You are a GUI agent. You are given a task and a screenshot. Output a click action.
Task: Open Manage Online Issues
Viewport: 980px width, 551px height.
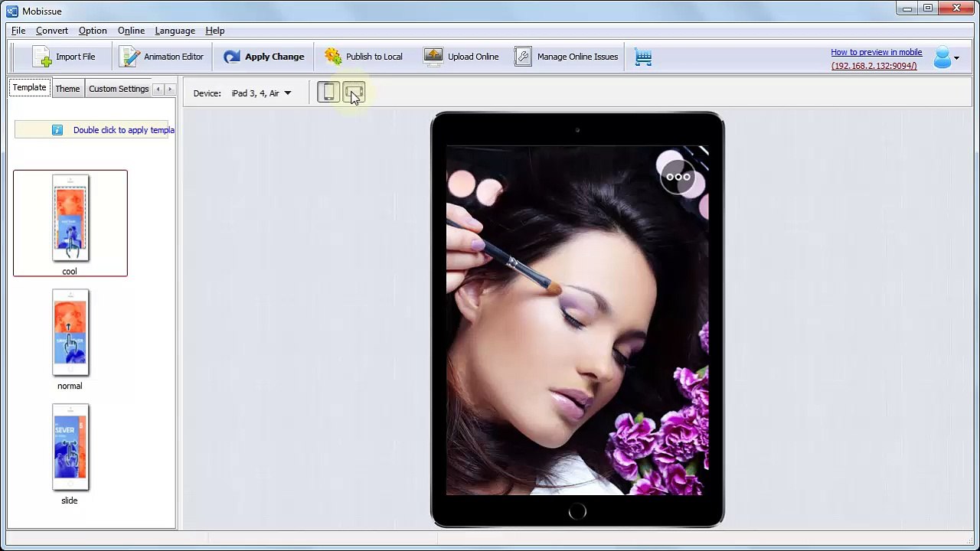pyautogui.click(x=566, y=57)
